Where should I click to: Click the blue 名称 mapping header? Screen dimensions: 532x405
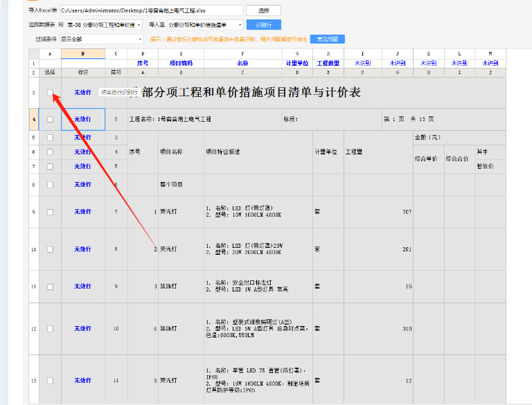[x=242, y=64]
